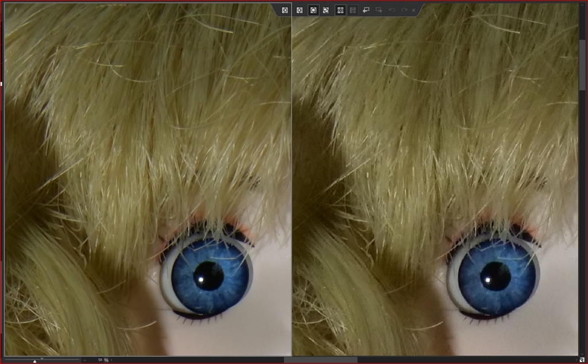Click the small arrow right of 58 %
This screenshot has width=588, height=364.
tap(111, 360)
